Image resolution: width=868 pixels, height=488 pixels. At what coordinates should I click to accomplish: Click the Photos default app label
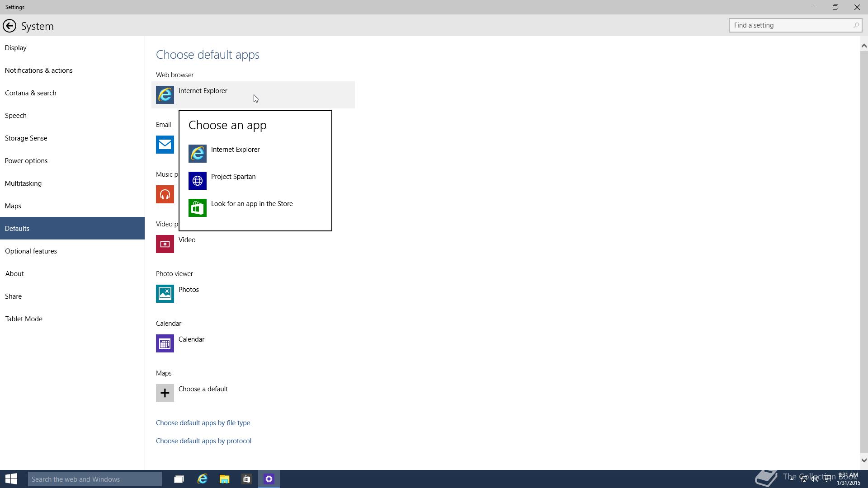[x=189, y=290]
